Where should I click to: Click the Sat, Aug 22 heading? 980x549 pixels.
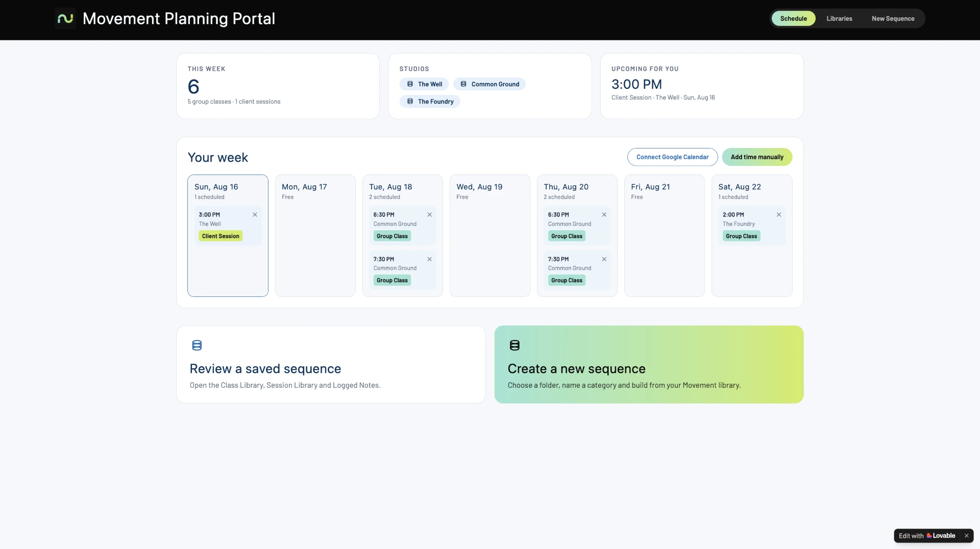coord(740,187)
